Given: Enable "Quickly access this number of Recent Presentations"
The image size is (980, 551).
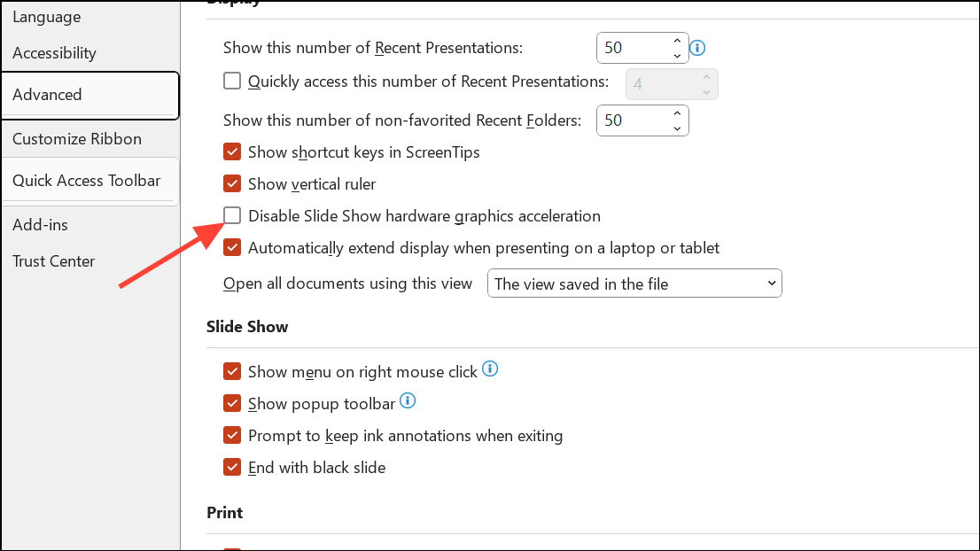Looking at the screenshot, I should [231, 80].
